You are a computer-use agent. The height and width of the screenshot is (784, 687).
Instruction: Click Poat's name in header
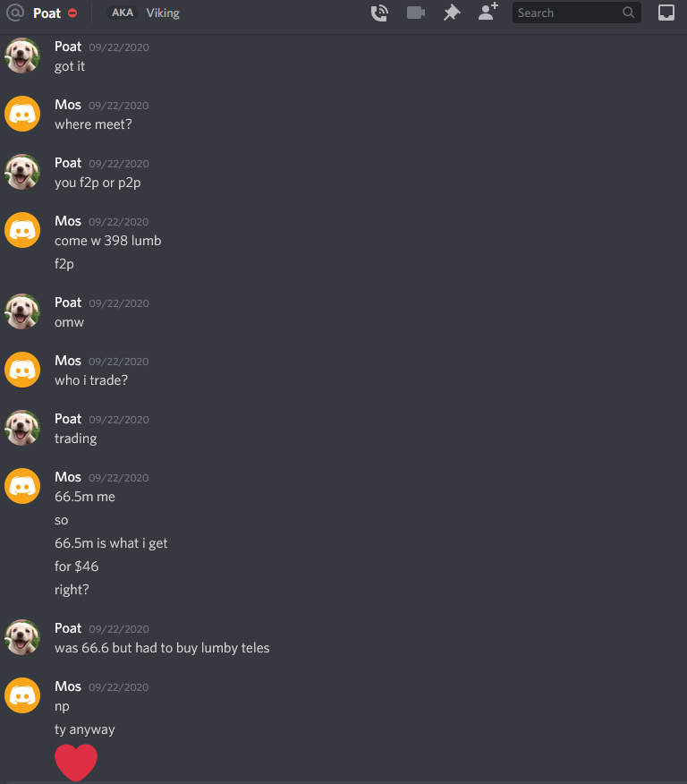coord(47,13)
